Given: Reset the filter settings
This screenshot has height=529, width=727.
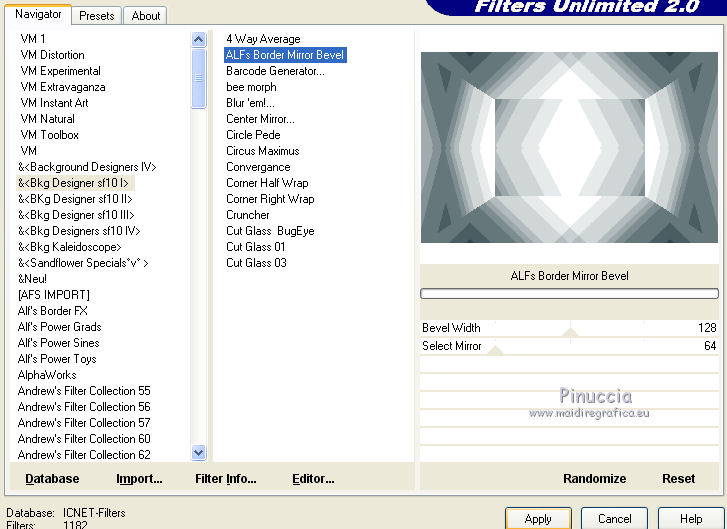Looking at the screenshot, I should point(678,478).
